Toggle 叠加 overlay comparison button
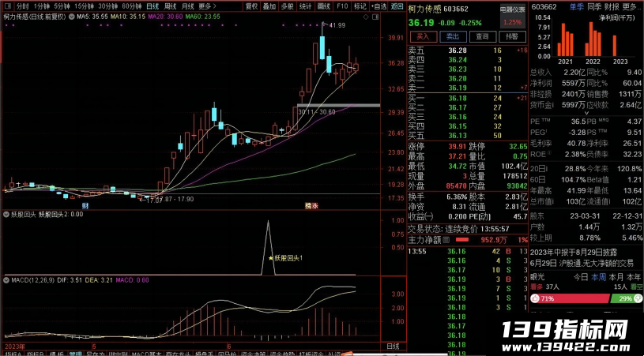Image resolution: width=644 pixels, height=356 pixels. click(269, 6)
